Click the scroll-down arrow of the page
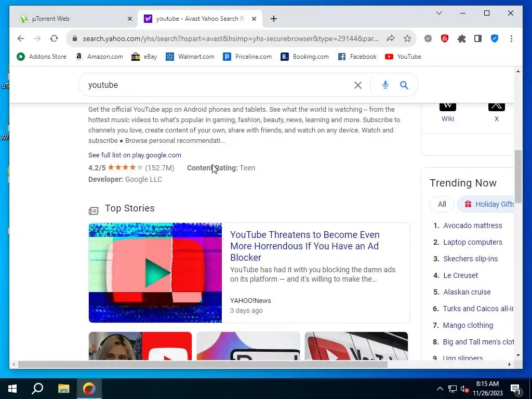This screenshot has width=532, height=399. coord(518,355)
